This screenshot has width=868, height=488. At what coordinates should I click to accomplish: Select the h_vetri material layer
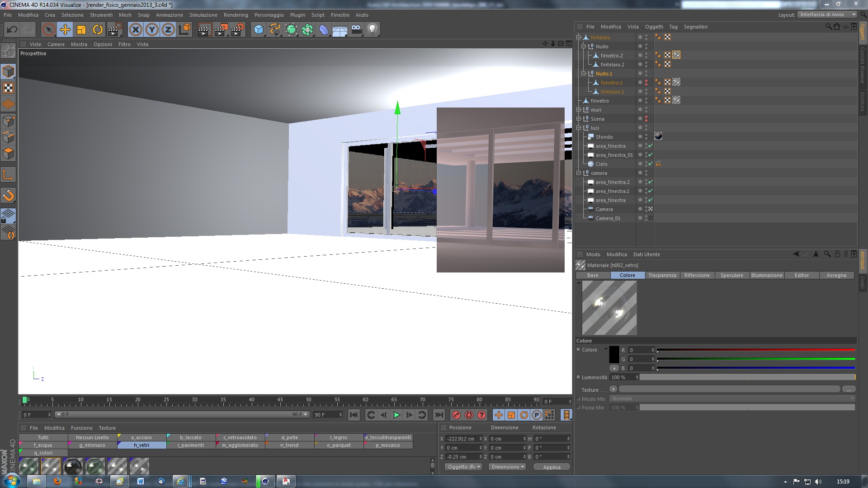click(142, 445)
